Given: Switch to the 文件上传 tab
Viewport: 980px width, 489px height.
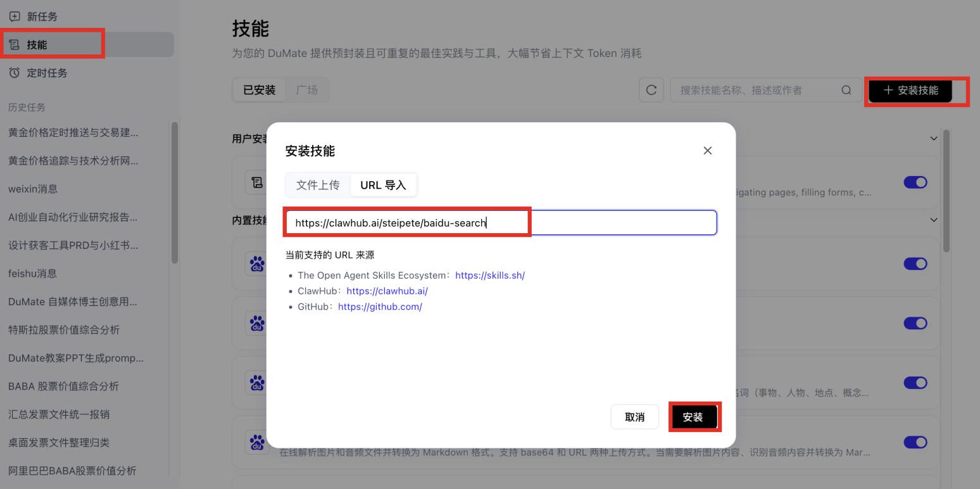Looking at the screenshot, I should (x=317, y=184).
